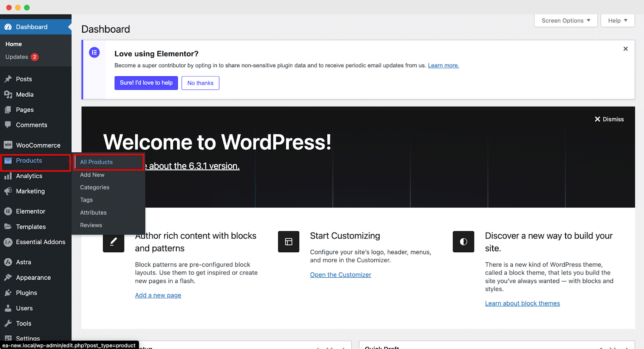
Task: Open the Settings menu item
Action: [28, 338]
